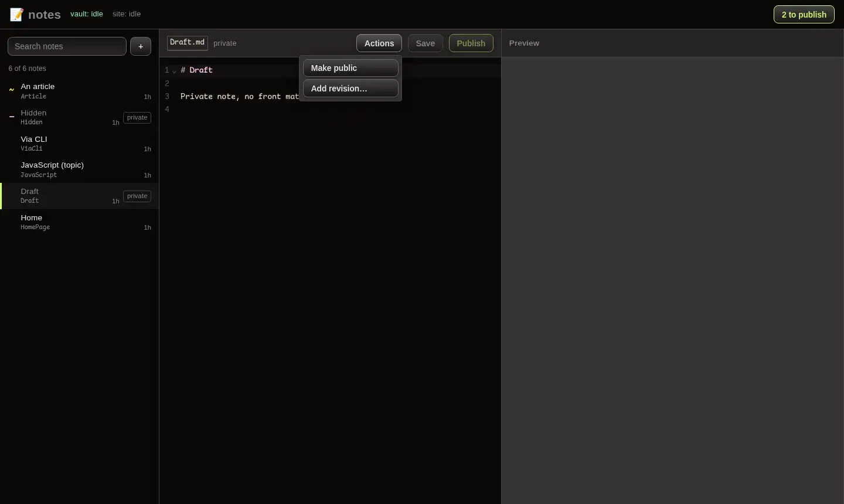Open the '2 to publish' button

804,15
